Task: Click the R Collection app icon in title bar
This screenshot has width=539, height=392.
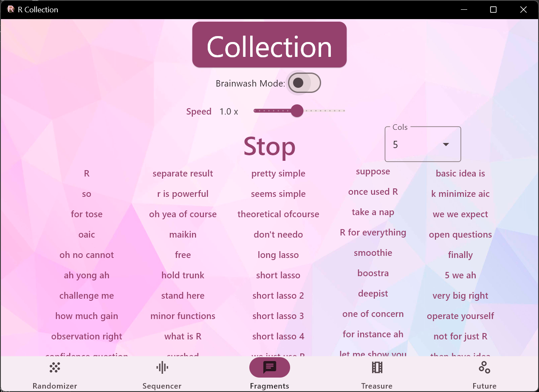Action: click(11, 9)
